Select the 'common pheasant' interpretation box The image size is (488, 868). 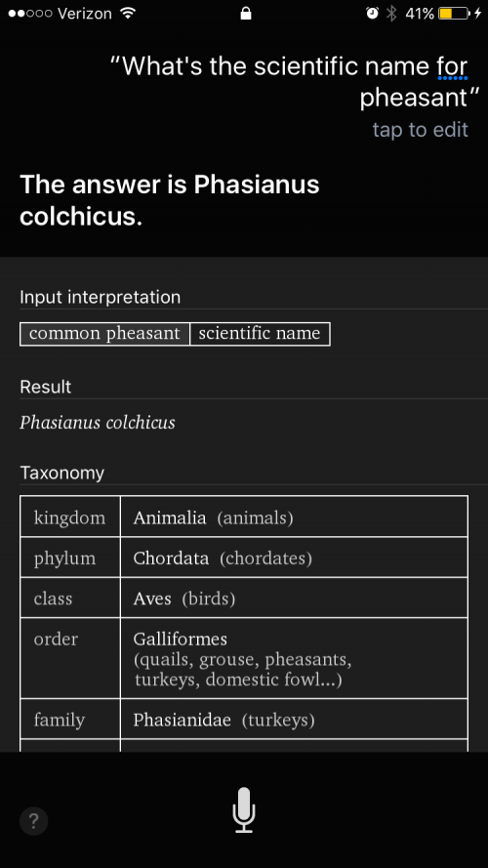tap(104, 334)
